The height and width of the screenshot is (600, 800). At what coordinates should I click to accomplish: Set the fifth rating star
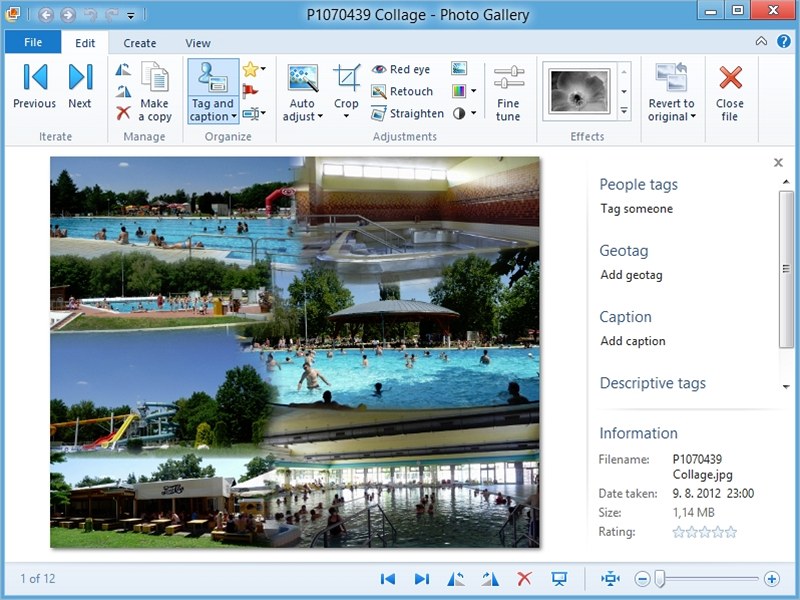731,532
